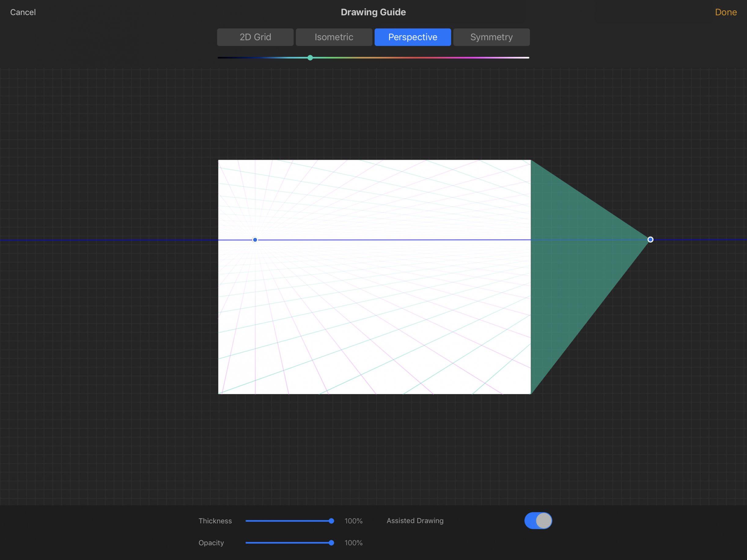Click the Opacity 100% value
The height and width of the screenshot is (560, 747).
pos(353,543)
